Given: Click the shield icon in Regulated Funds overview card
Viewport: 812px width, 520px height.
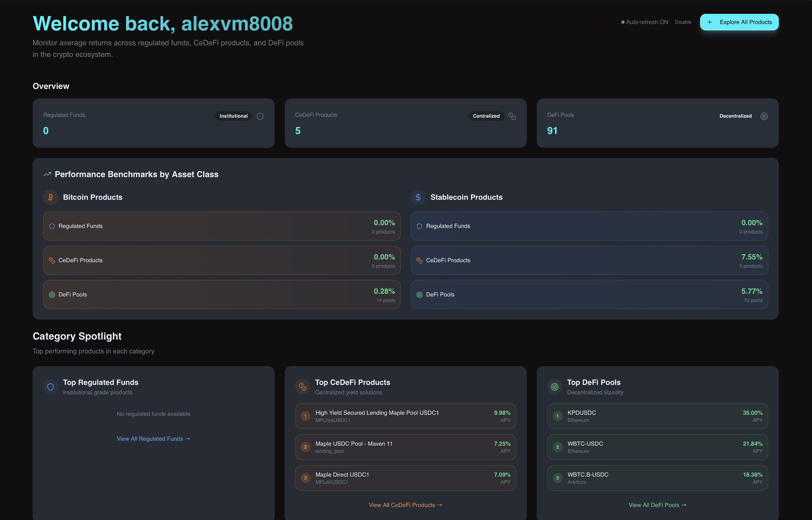Looking at the screenshot, I should [x=260, y=116].
